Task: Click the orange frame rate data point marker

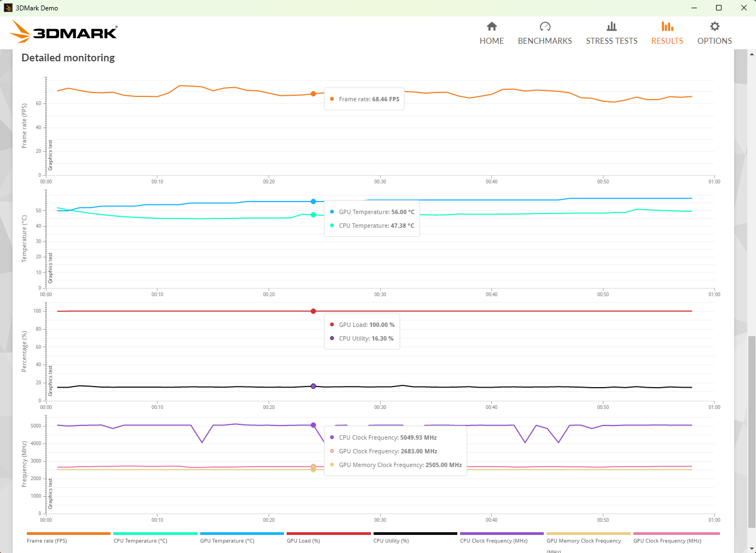Action: tap(313, 94)
